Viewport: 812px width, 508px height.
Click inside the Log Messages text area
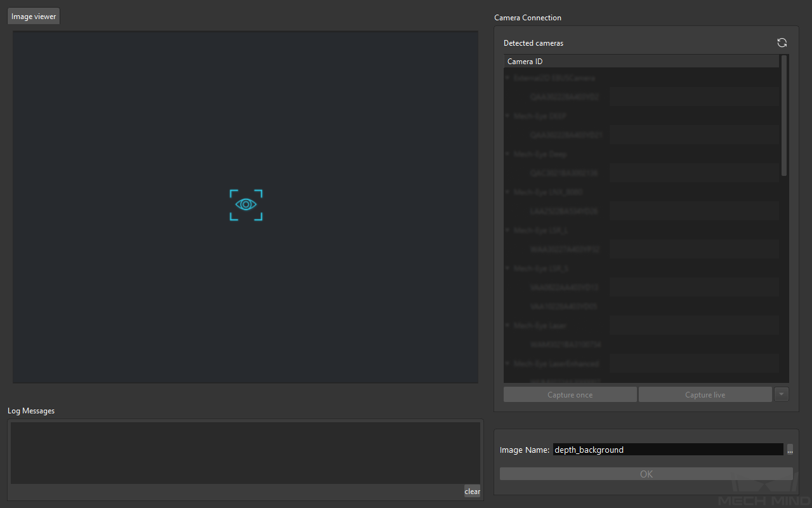coord(245,453)
